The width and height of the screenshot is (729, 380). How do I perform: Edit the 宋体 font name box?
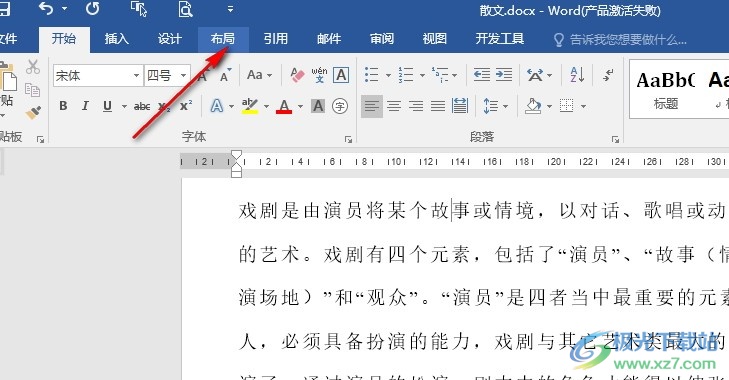(x=92, y=75)
